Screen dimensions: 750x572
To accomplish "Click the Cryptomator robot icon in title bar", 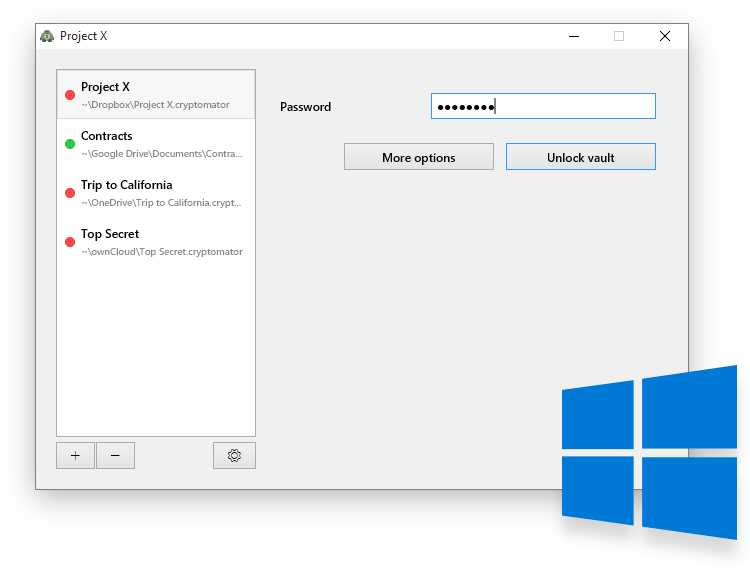I will [x=47, y=36].
